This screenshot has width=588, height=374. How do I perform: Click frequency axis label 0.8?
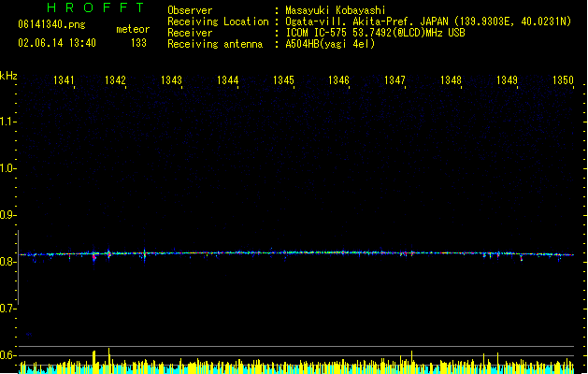pos(7,262)
